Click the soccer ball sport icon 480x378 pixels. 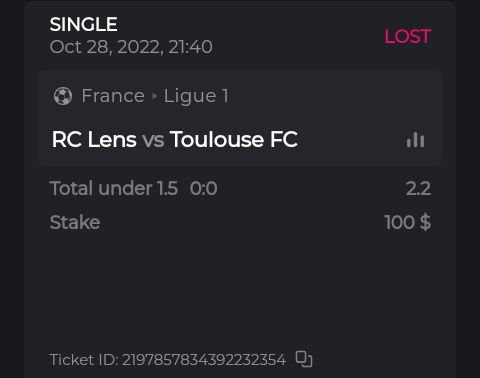tap(63, 96)
